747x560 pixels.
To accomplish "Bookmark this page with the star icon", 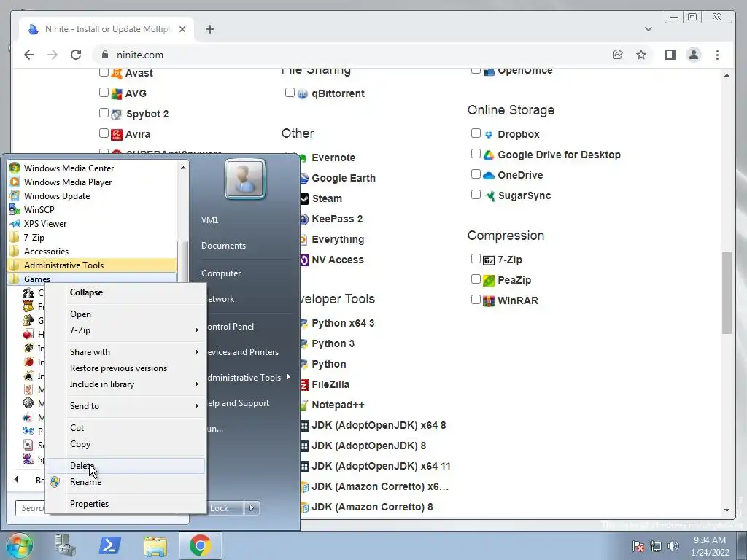I will pyautogui.click(x=641, y=55).
